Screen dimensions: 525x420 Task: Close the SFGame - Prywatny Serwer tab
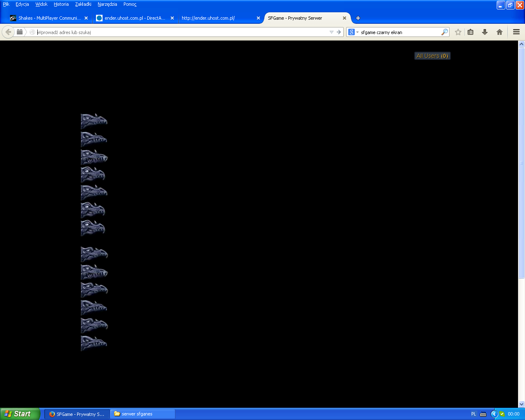[x=345, y=18]
